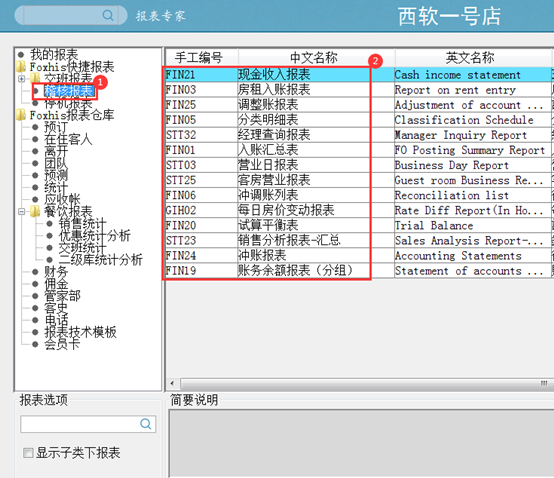Select 销售统计 under 餐饮报表

(x=82, y=223)
